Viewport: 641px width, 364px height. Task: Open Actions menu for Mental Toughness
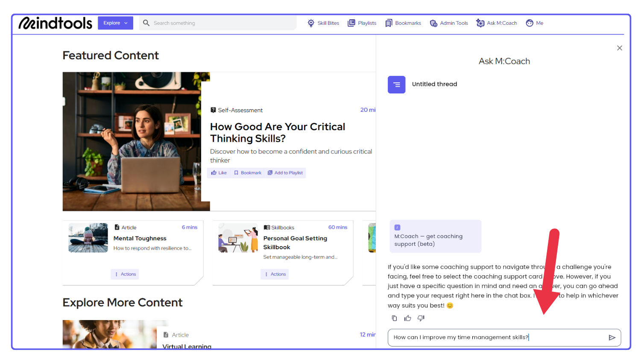125,274
